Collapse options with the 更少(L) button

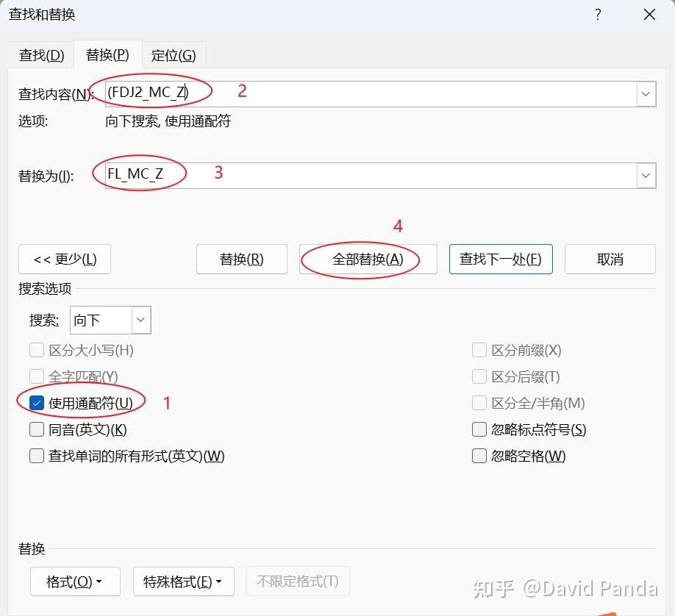(65, 259)
